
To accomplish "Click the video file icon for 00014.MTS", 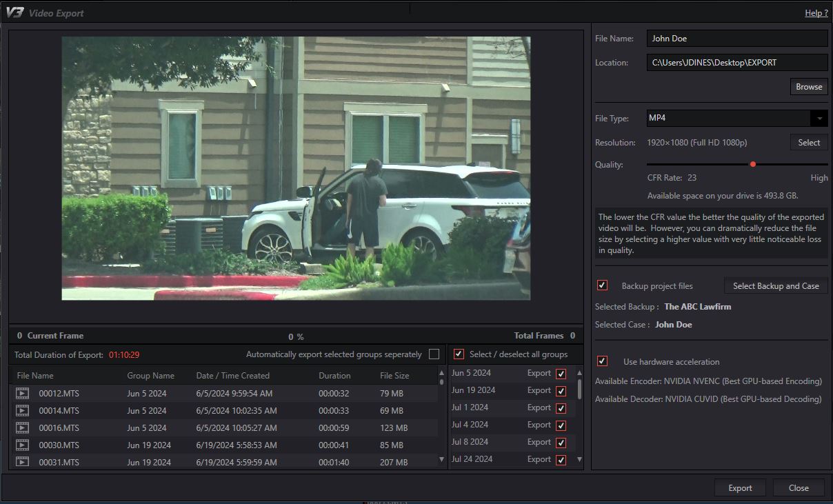I will click(23, 410).
